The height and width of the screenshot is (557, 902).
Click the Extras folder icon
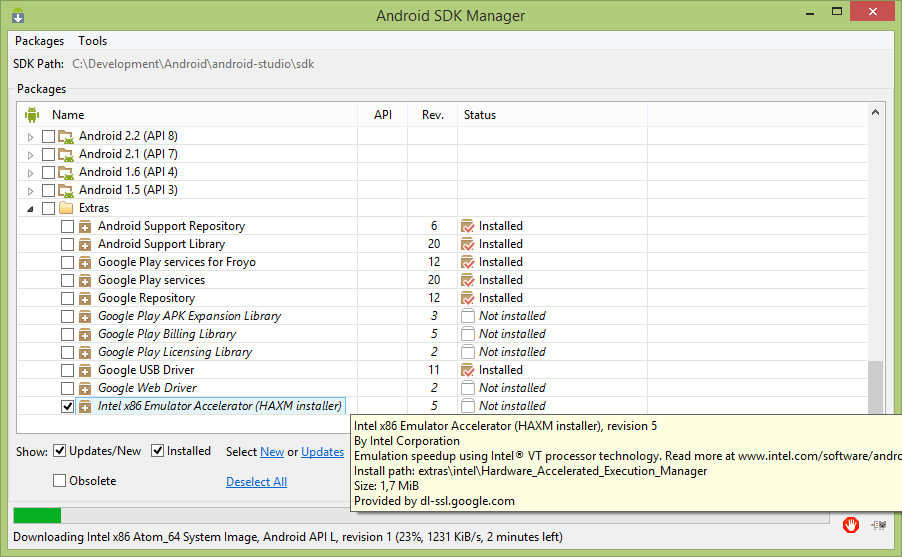tap(66, 208)
